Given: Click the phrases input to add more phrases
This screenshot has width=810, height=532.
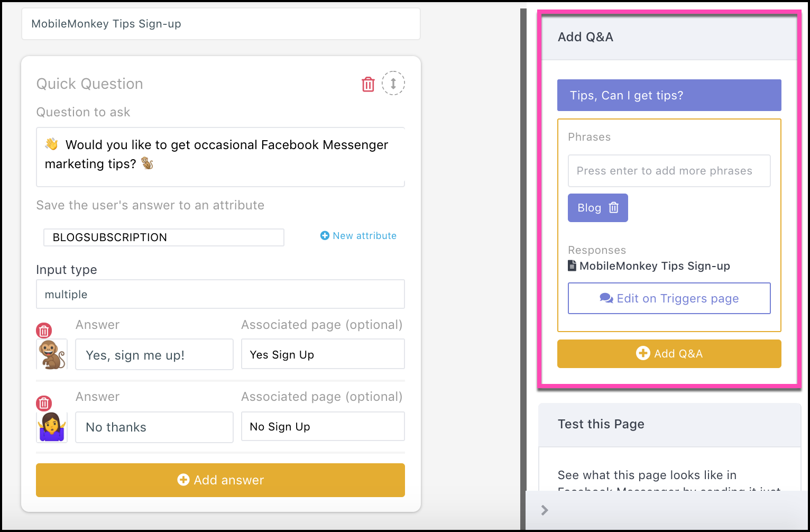Looking at the screenshot, I should click(x=668, y=170).
